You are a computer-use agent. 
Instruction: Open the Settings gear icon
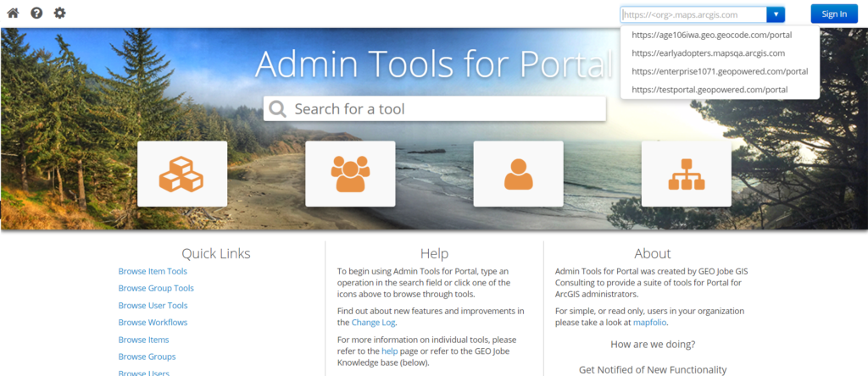(x=59, y=14)
